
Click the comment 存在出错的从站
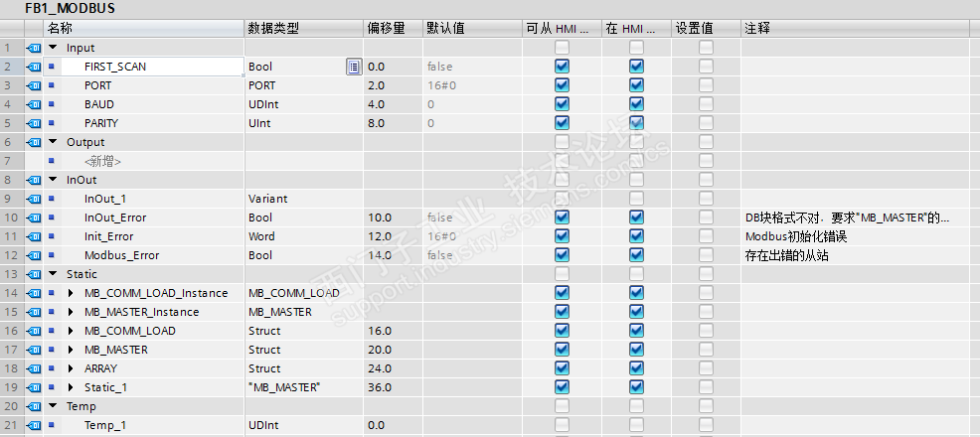787,255
